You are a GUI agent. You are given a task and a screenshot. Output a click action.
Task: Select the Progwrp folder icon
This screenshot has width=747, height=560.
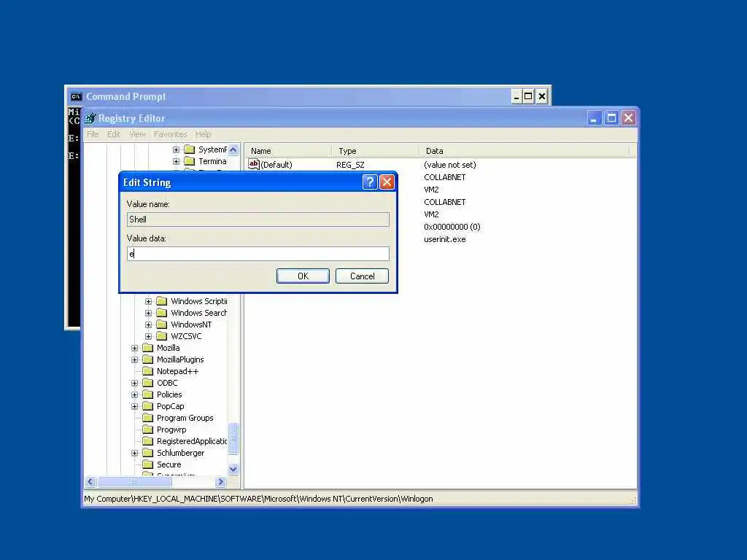(147, 429)
